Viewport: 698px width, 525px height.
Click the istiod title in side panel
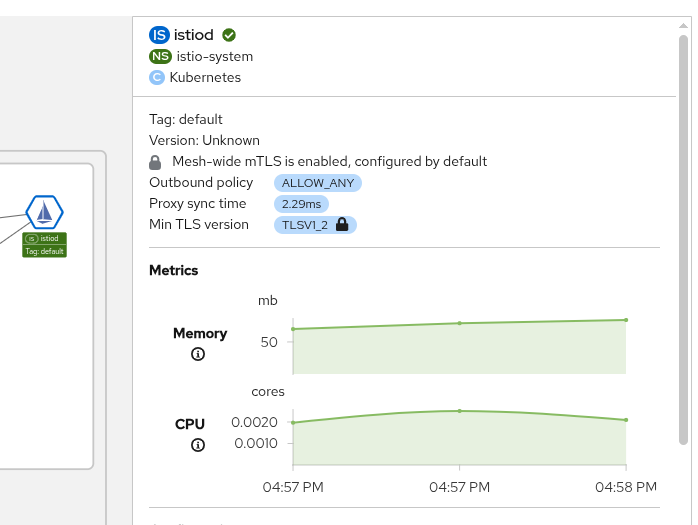point(194,35)
